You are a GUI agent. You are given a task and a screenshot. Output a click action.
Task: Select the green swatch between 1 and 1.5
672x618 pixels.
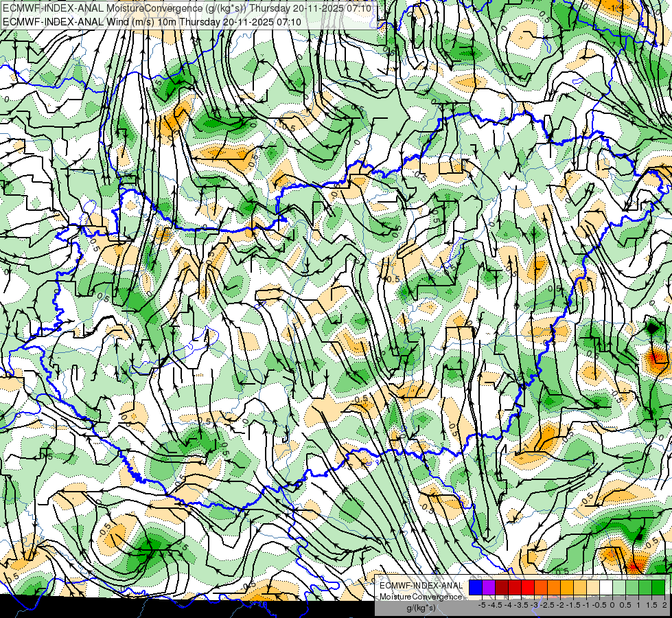coord(645,588)
